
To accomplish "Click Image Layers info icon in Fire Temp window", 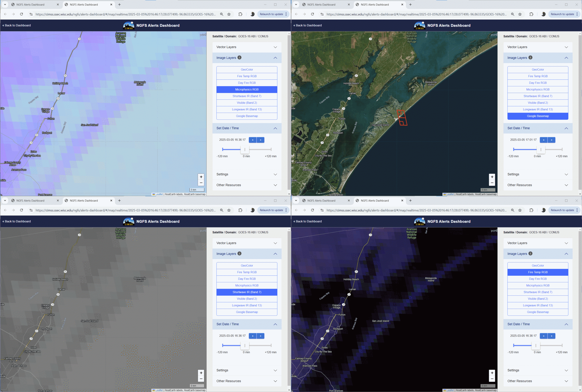I will [530, 253].
